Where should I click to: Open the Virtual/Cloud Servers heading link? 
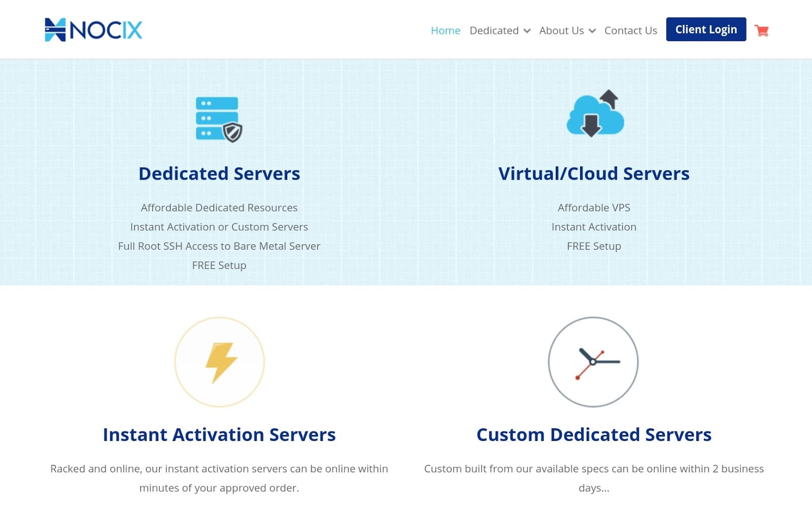click(x=594, y=174)
